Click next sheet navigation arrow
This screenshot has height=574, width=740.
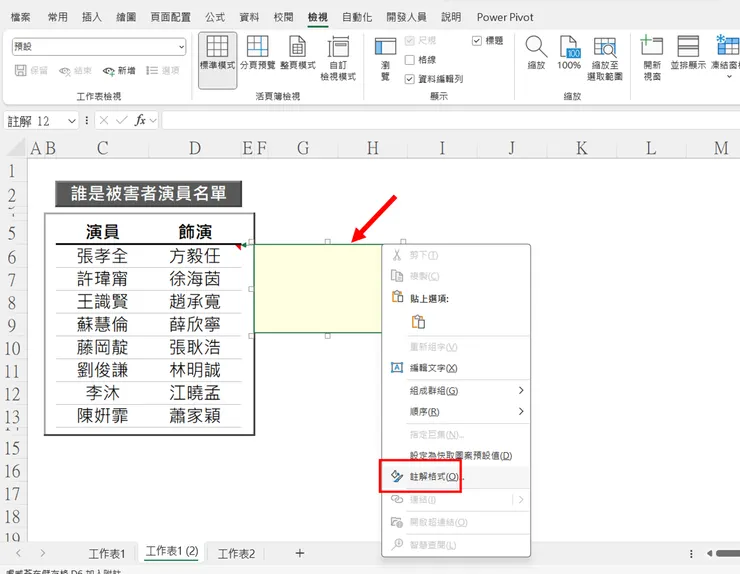pyautogui.click(x=42, y=553)
